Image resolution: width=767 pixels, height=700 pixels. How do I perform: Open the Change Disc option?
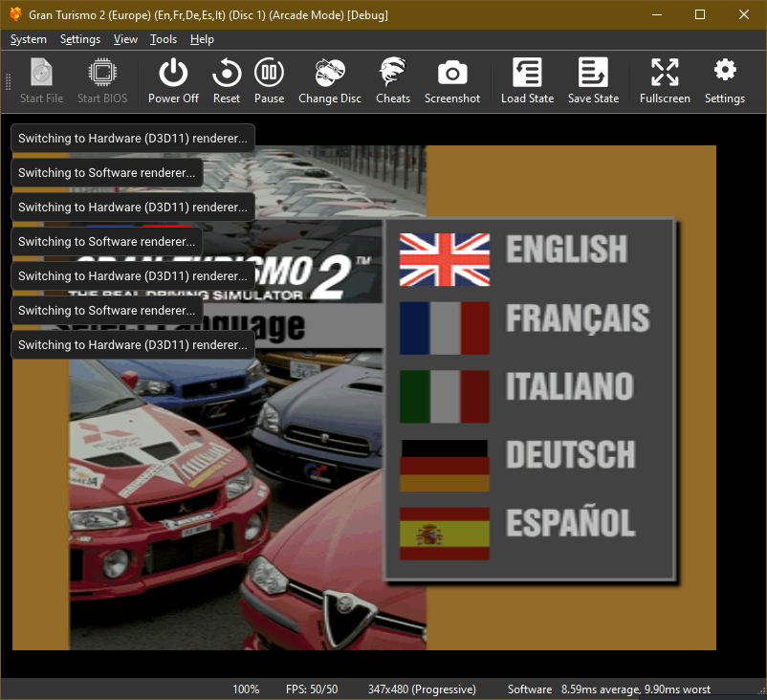point(330,80)
